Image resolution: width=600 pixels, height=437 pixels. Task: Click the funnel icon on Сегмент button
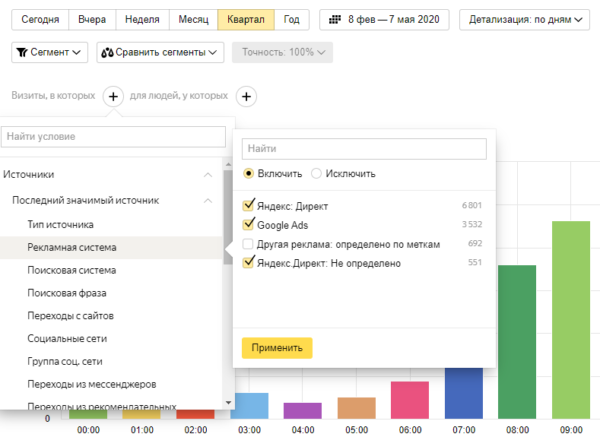22,52
